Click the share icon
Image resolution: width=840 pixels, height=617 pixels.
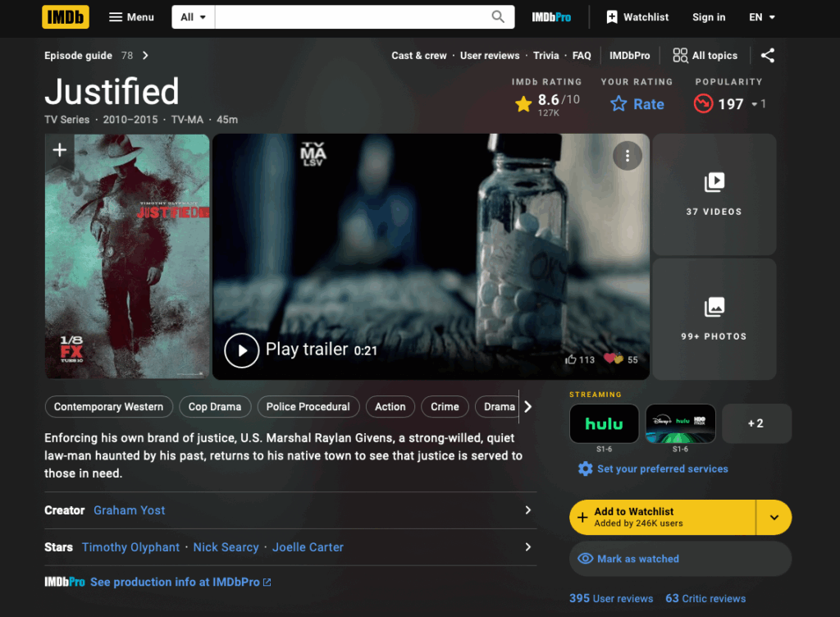(767, 56)
